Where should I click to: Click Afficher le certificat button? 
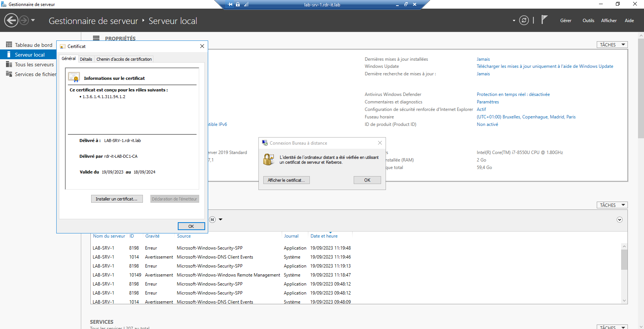286,180
